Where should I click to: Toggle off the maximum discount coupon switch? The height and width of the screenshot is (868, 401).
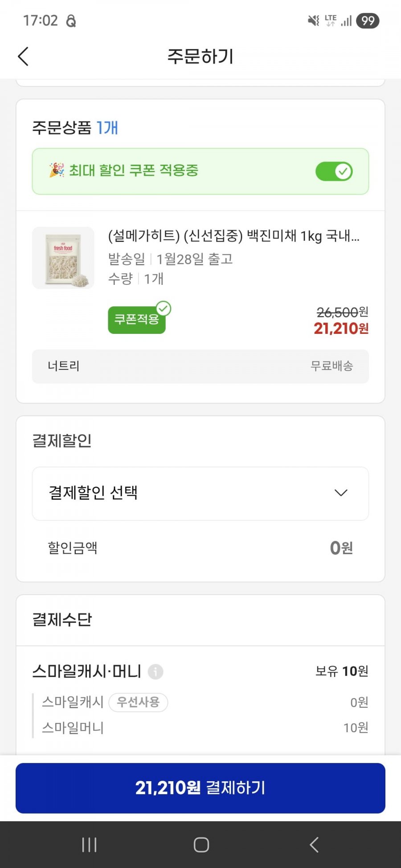334,171
